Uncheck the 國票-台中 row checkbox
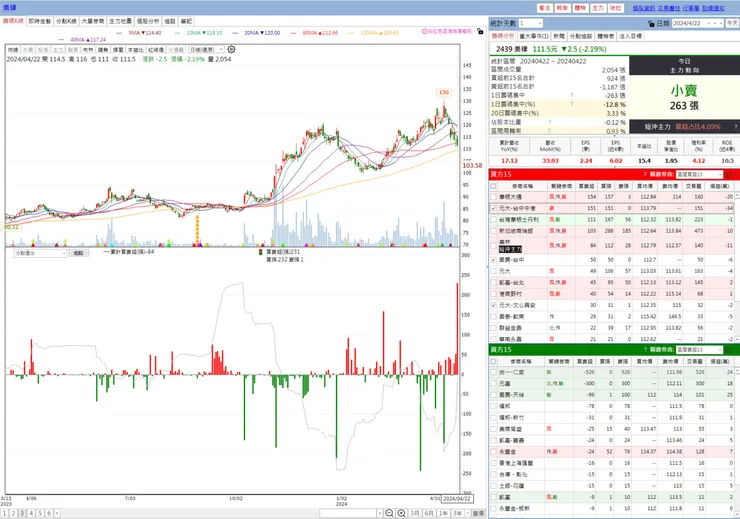The height and width of the screenshot is (519, 740). 494,260
